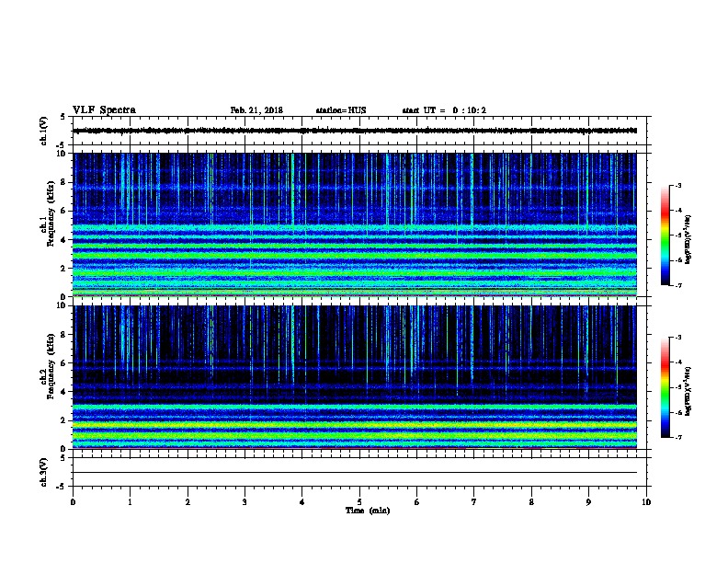Click the ch.1 colorbar label 'log(PSD)(V²/Hz)'
Image resolution: width=728 pixels, height=563 pixels.
[x=688, y=239]
